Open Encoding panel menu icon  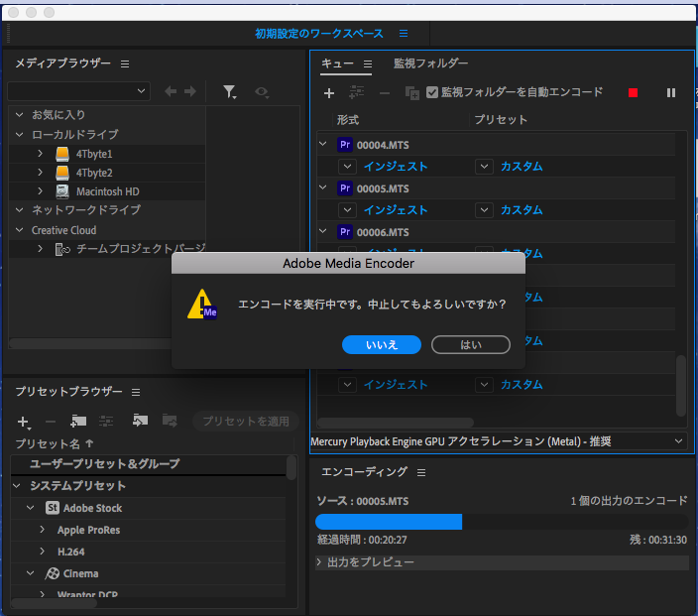coord(421,472)
